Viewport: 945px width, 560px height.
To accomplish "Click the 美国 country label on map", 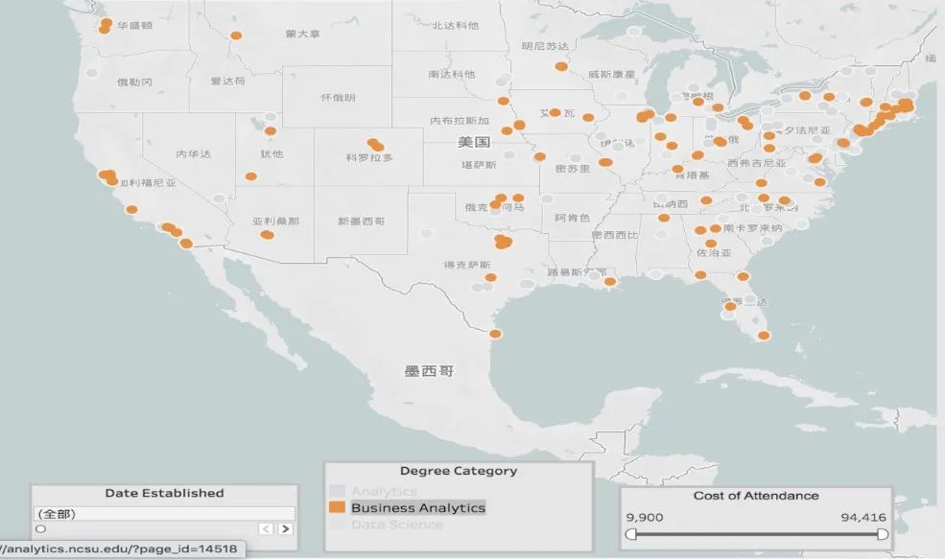I will [x=473, y=142].
